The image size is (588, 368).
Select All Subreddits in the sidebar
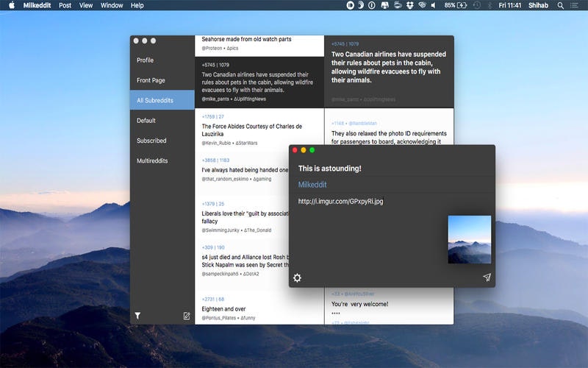162,100
